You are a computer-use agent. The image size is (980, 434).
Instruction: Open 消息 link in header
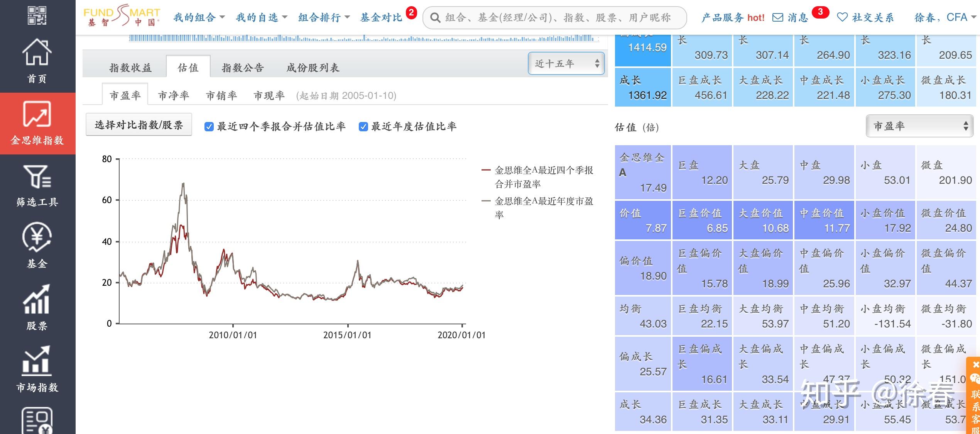pyautogui.click(x=798, y=18)
